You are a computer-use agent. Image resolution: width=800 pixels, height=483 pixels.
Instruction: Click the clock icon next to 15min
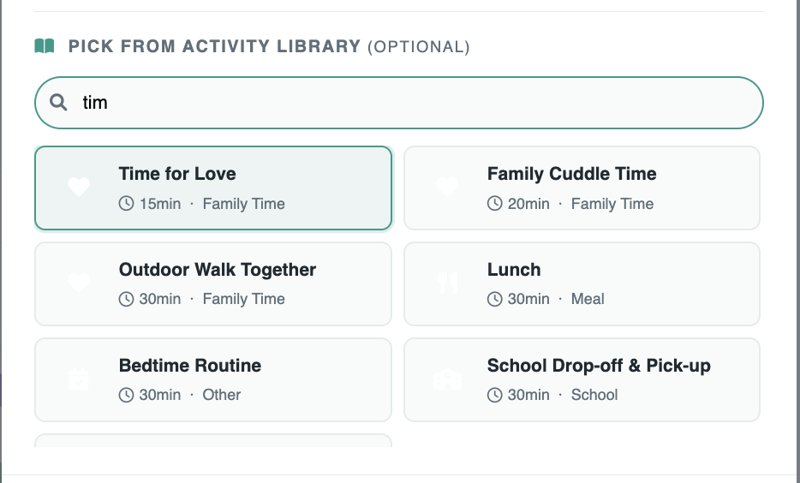click(x=126, y=204)
